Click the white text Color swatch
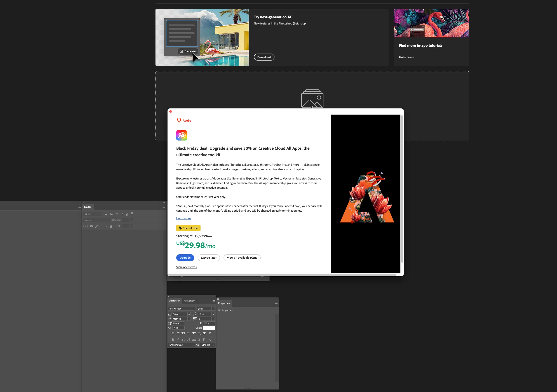Viewport: 557px width, 392px height. coord(209,328)
